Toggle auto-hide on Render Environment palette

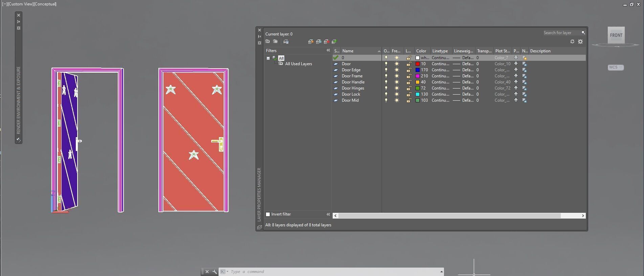click(x=19, y=22)
